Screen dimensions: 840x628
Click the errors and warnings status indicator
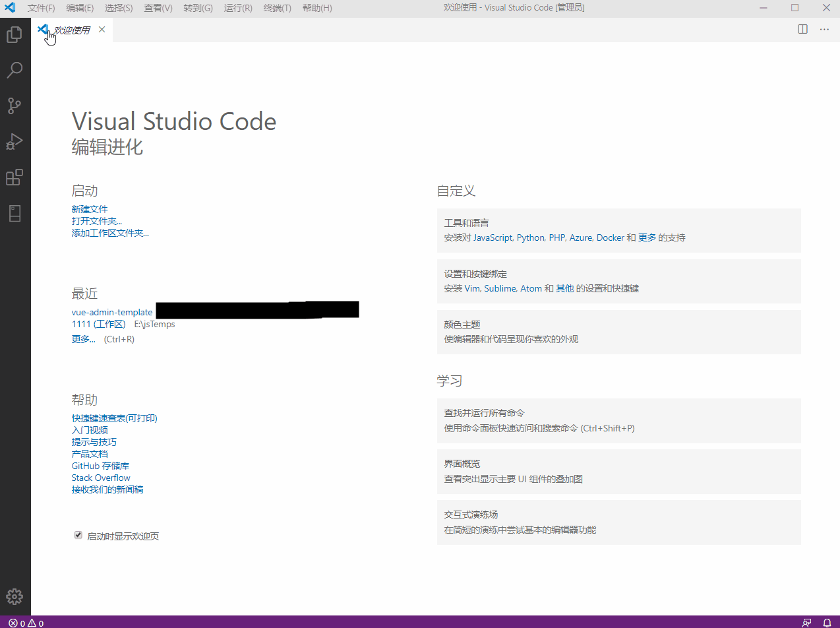point(26,623)
